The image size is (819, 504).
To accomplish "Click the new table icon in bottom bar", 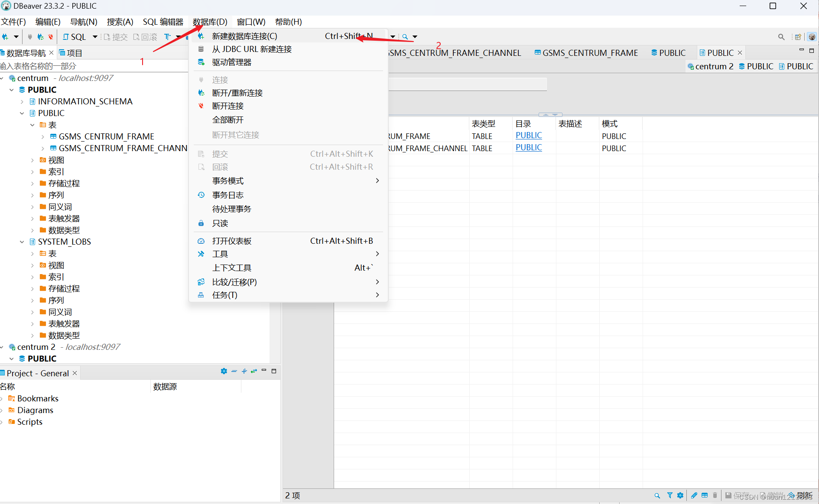I will [x=705, y=495].
